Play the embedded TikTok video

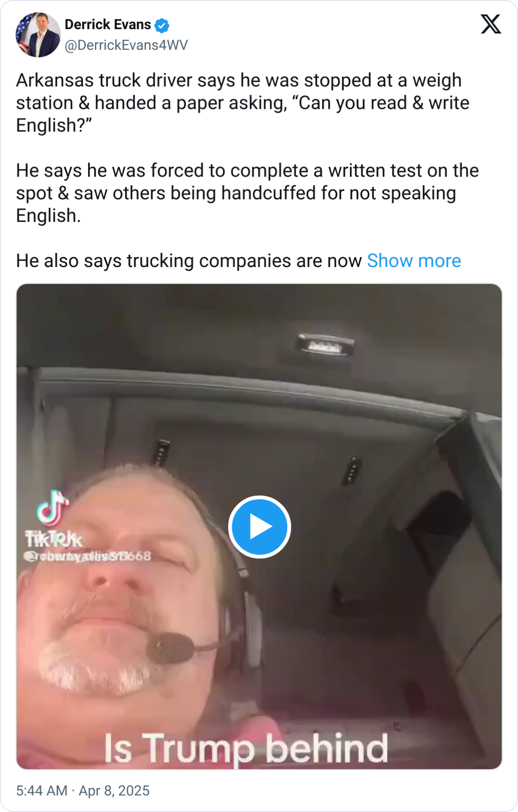(259, 527)
